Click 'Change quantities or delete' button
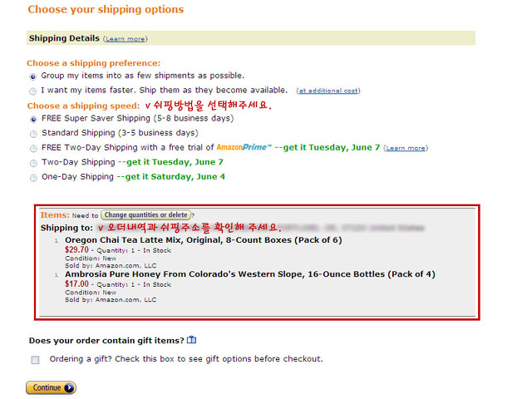 (146, 214)
